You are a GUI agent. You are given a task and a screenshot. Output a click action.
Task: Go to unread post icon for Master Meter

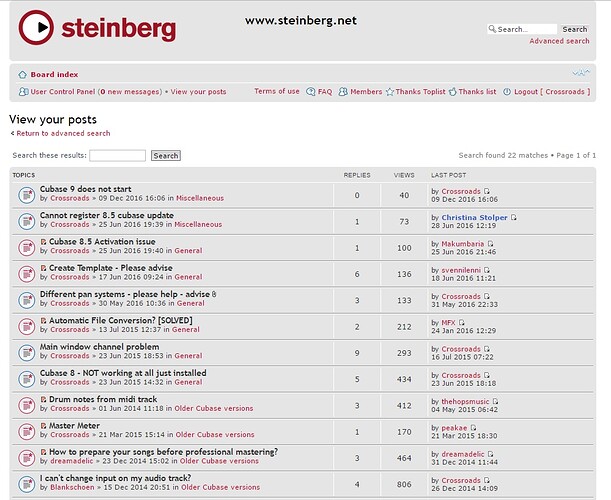click(x=43, y=426)
